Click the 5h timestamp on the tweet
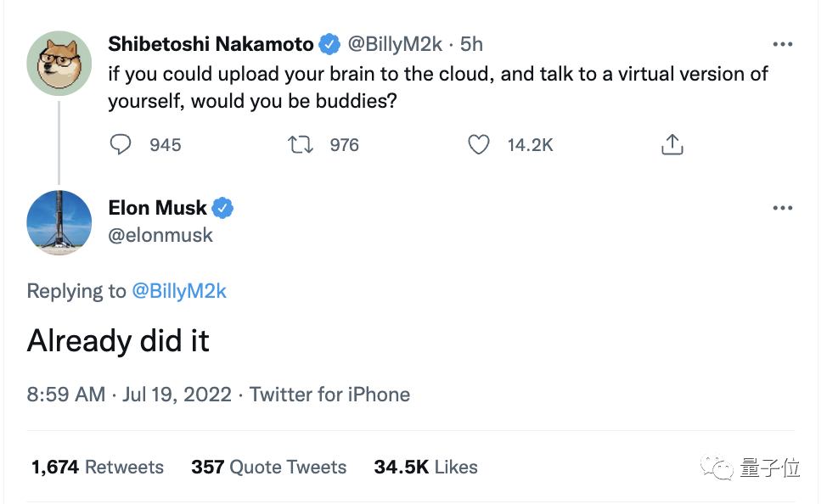Image resolution: width=827 pixels, height=504 pixels. pos(472,43)
